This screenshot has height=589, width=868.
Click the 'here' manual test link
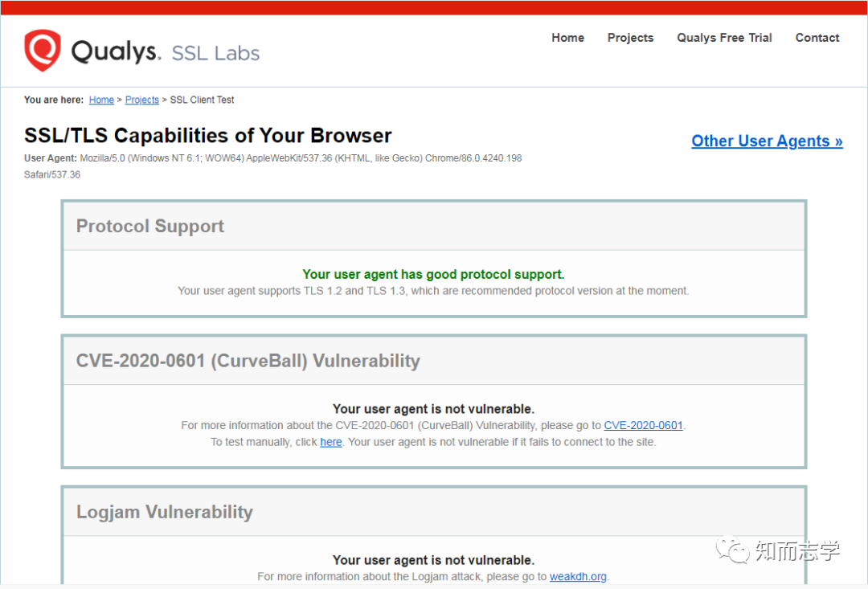[x=331, y=442]
